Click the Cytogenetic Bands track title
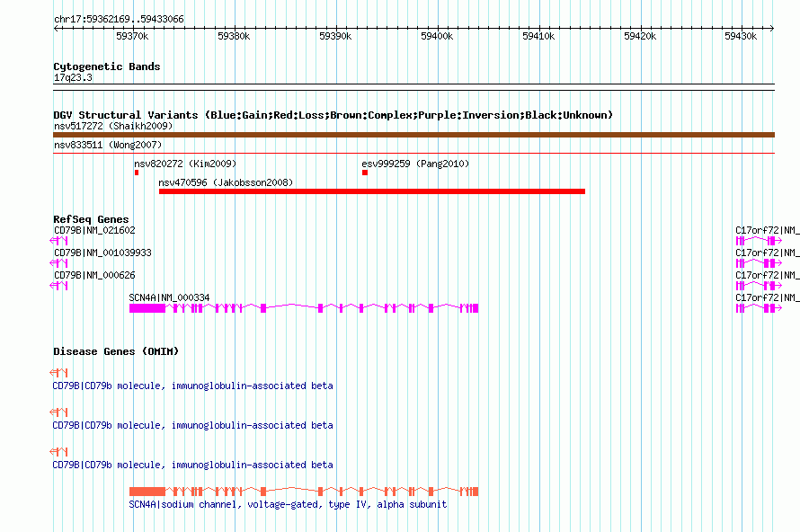 tap(107, 66)
